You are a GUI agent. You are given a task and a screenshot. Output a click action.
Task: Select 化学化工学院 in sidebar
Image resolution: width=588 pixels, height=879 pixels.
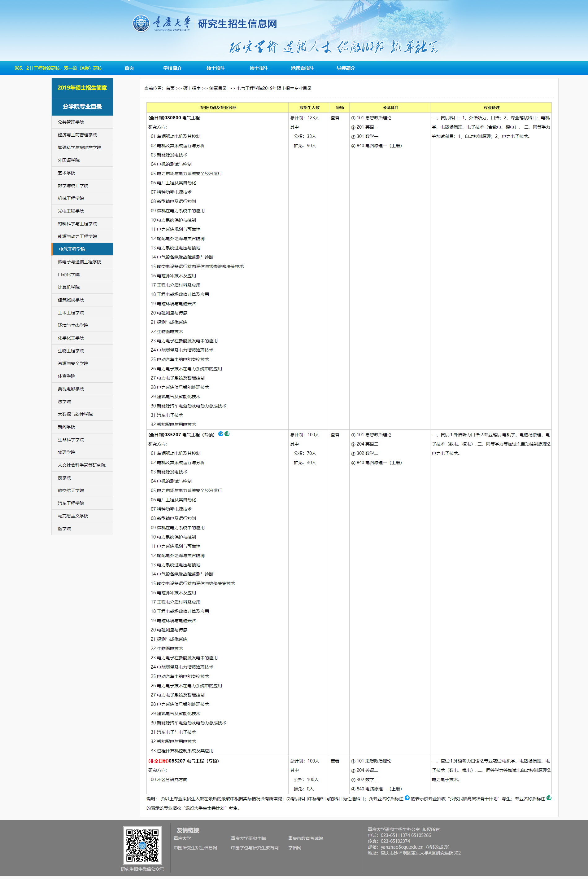pos(82,338)
